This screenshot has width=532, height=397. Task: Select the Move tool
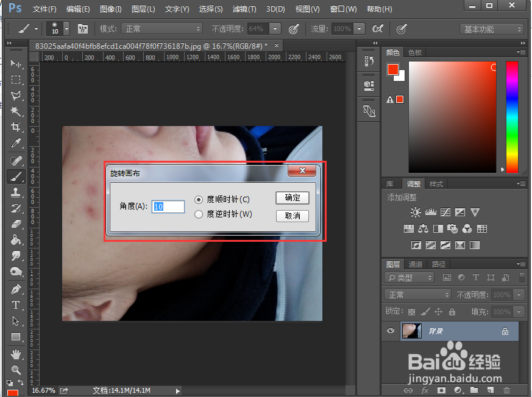[x=16, y=63]
